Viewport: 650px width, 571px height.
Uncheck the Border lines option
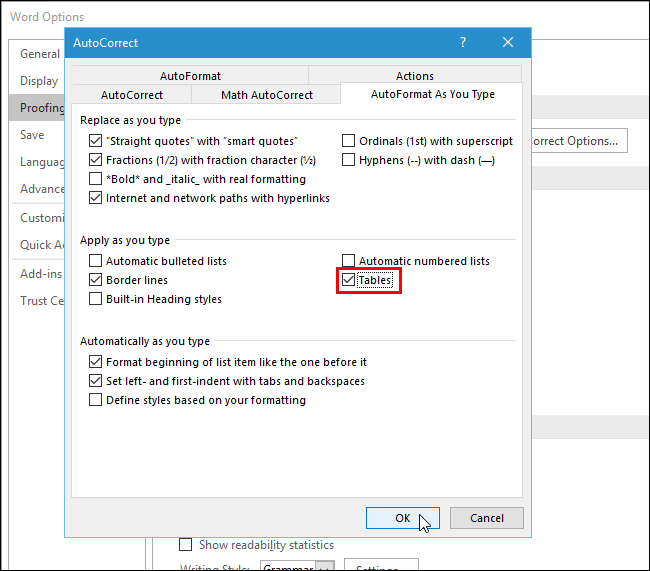point(95,280)
